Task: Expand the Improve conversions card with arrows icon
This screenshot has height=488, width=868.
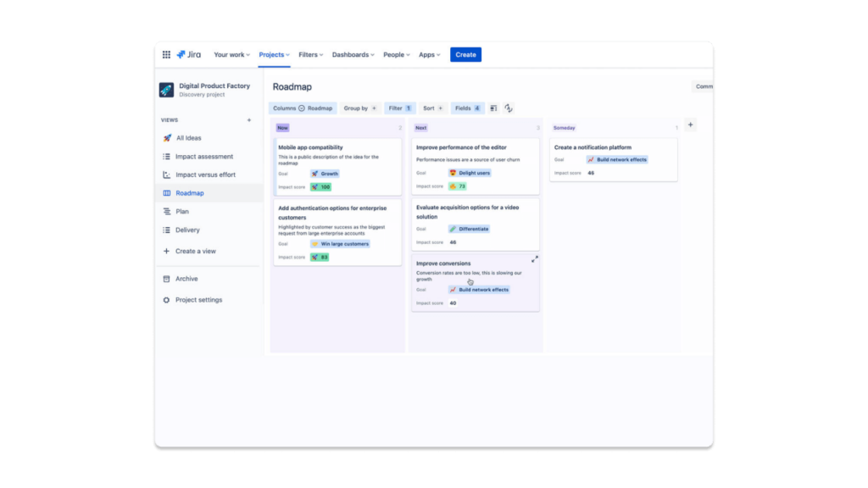Action: pyautogui.click(x=535, y=259)
